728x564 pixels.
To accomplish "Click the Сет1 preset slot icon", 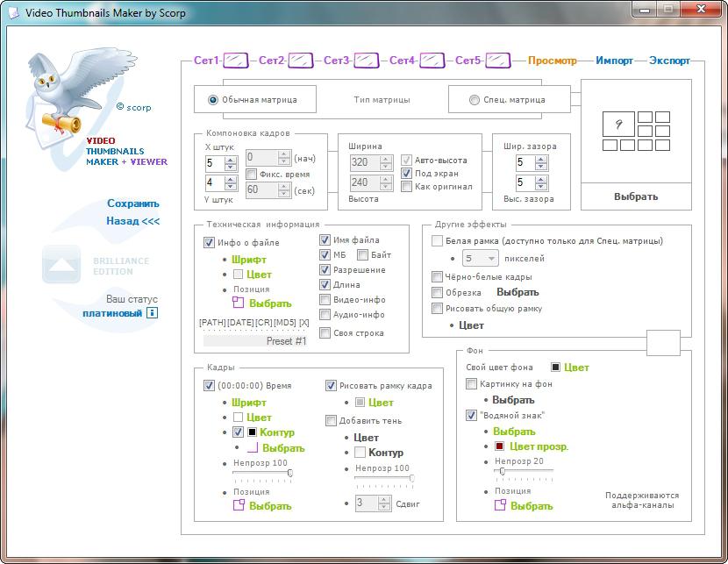I will pos(236,61).
